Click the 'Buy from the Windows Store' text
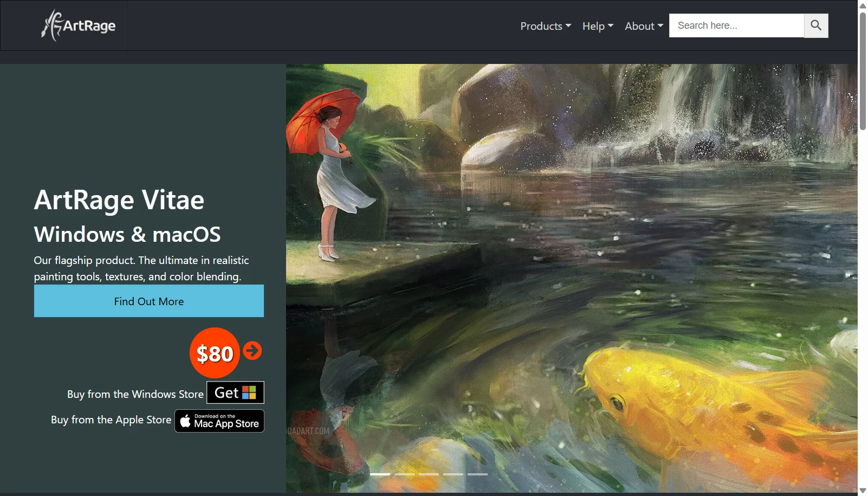This screenshot has width=868, height=496. point(135,394)
